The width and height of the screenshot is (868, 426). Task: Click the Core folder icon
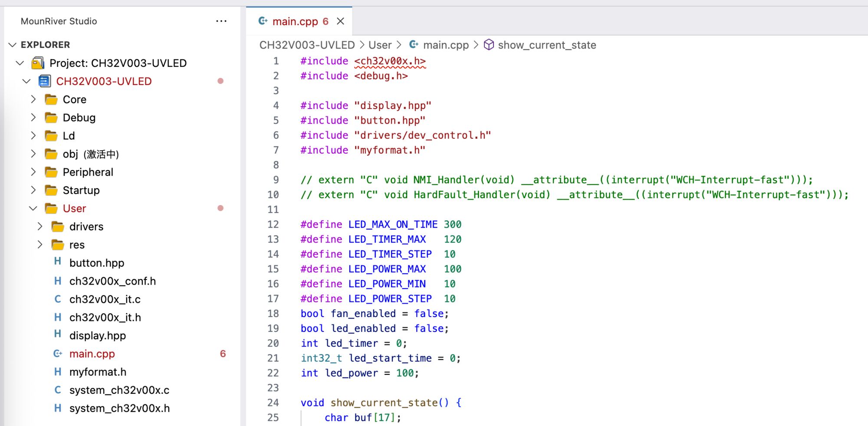51,100
